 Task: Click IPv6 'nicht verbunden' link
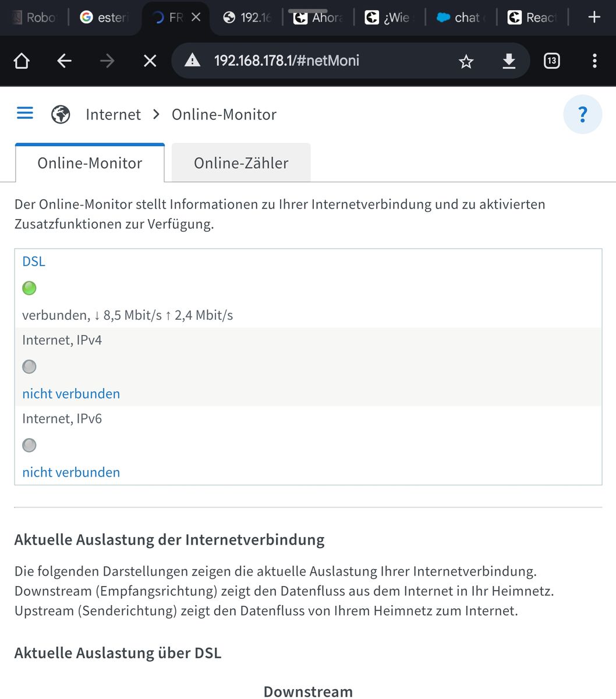coord(71,472)
